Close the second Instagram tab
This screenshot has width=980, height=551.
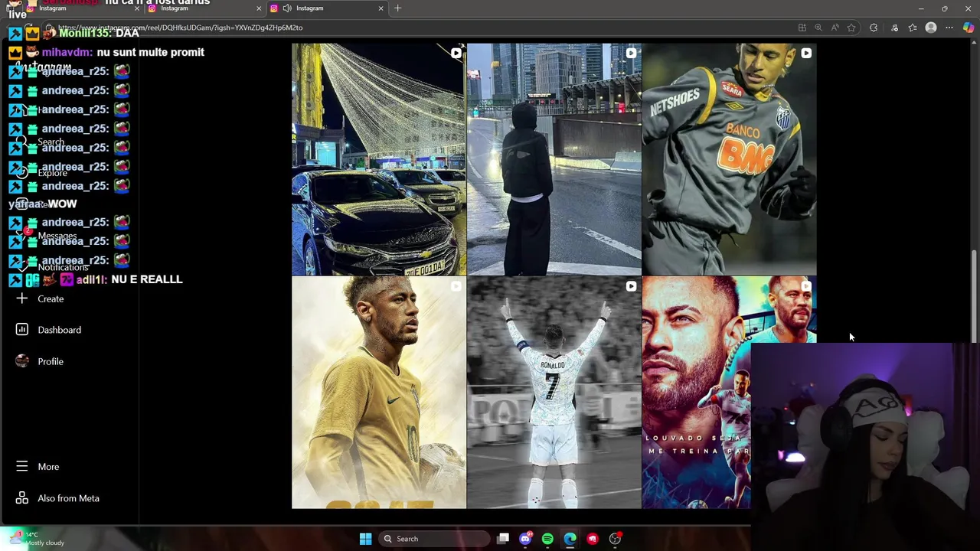[x=259, y=8]
